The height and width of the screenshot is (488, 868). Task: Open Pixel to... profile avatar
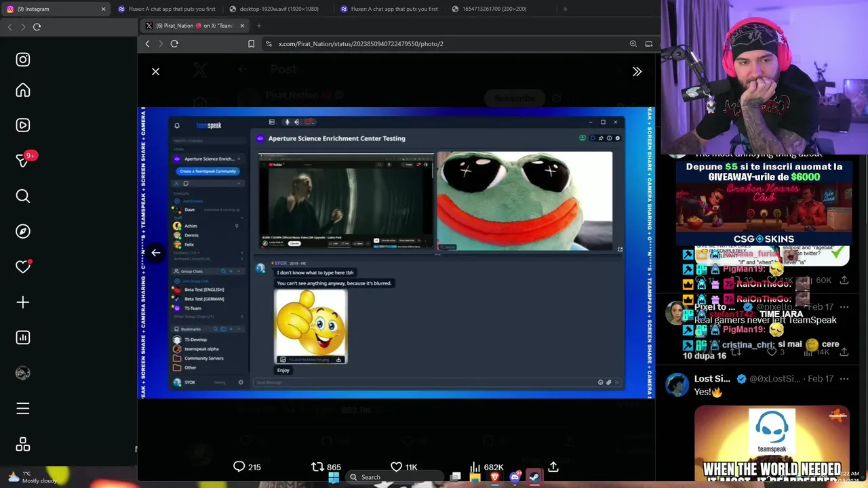click(675, 312)
